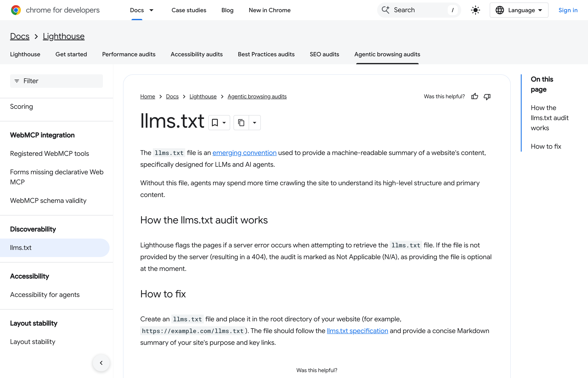This screenshot has width=588, height=378.
Task: Click the large Lighthouse breadcrumb heading
Action: pos(64,36)
